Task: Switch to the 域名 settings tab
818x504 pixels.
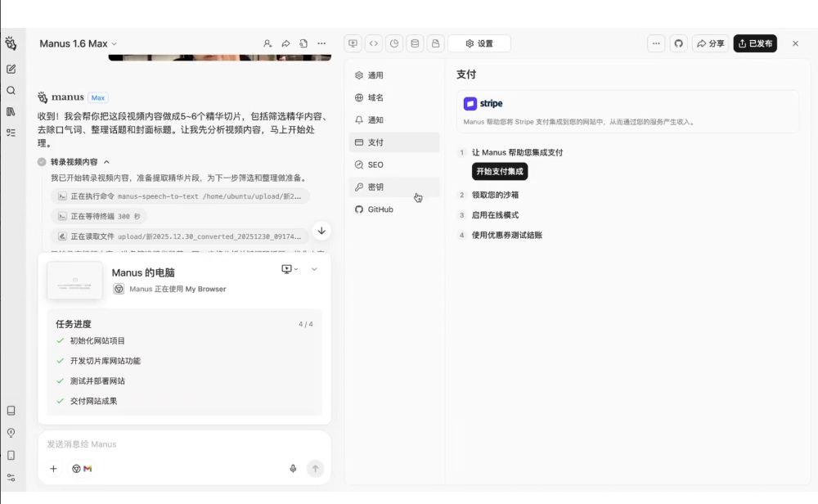Action: click(x=378, y=97)
